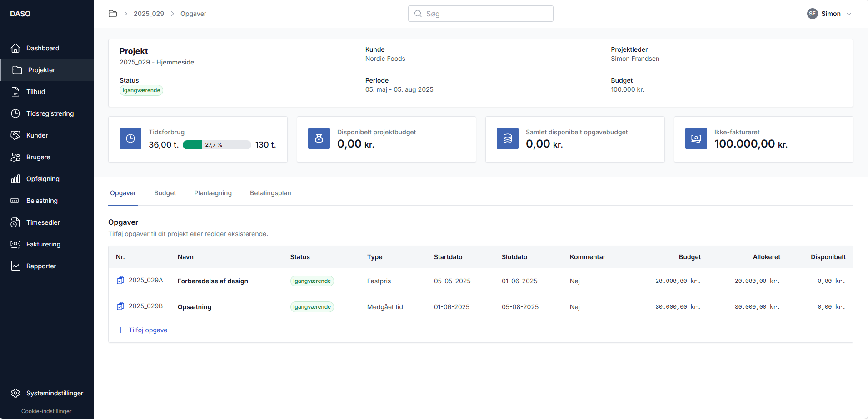This screenshot has width=868, height=419.
Task: Click the Rapporter line chart icon
Action: pos(15,266)
